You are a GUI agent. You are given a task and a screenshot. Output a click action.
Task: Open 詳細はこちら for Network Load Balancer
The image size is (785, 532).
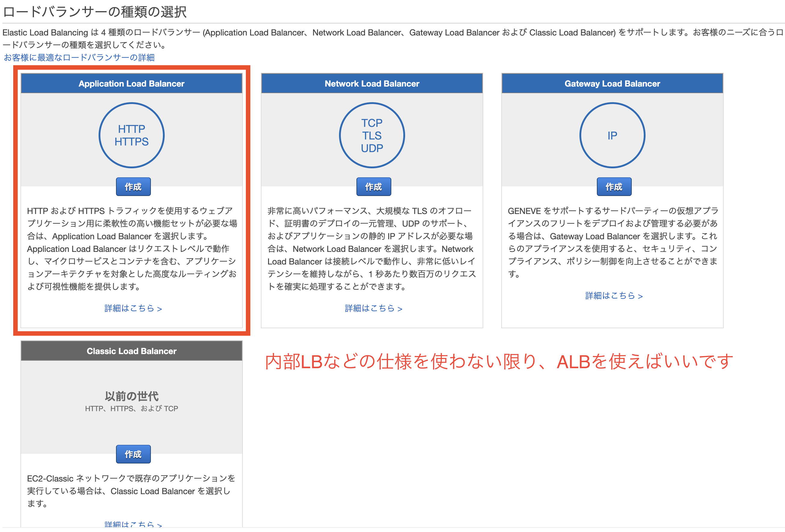pos(373,308)
